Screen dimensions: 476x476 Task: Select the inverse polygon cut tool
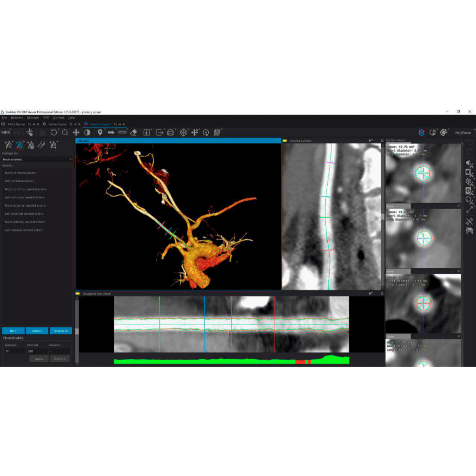(x=469, y=173)
